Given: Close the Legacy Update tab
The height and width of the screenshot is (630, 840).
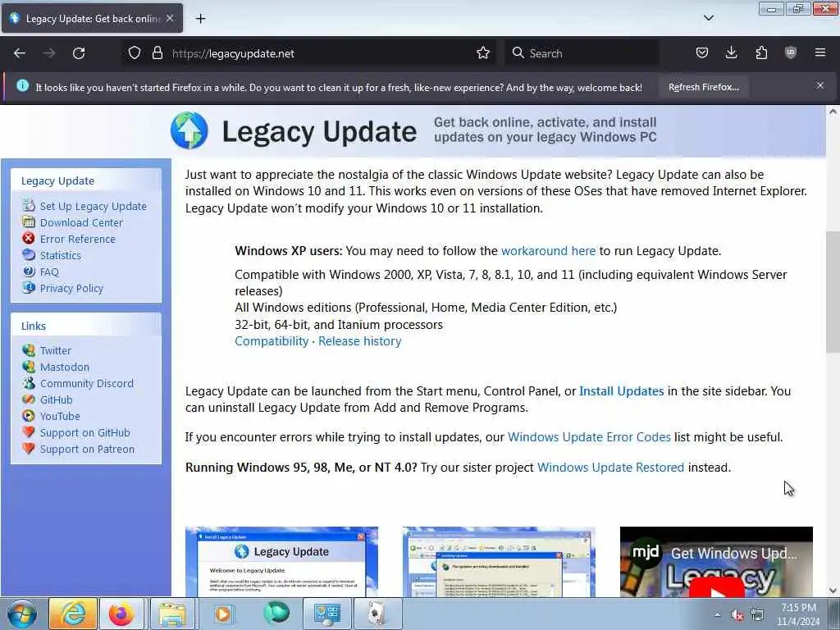Looking at the screenshot, I should click(x=170, y=18).
